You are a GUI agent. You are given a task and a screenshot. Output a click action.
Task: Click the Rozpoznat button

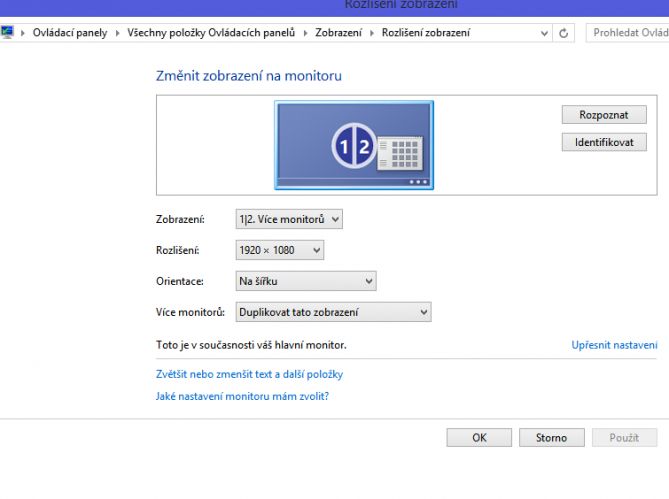coord(604,115)
